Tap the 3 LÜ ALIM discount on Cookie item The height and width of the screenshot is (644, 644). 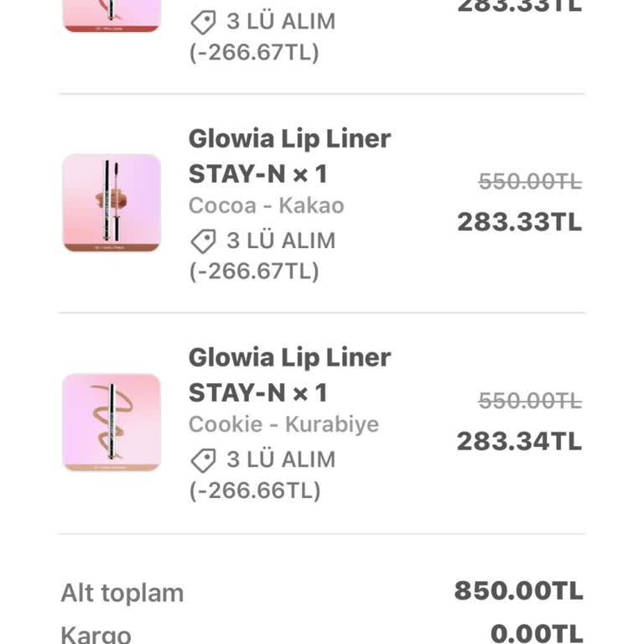(280, 460)
